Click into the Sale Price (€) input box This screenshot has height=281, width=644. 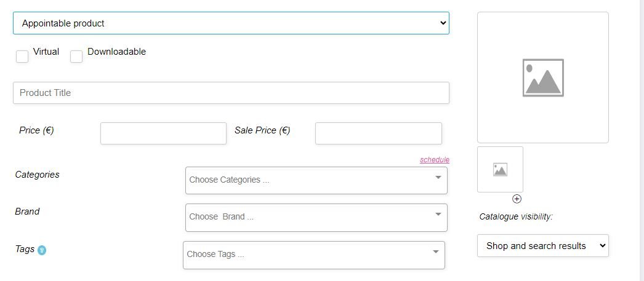[379, 133]
